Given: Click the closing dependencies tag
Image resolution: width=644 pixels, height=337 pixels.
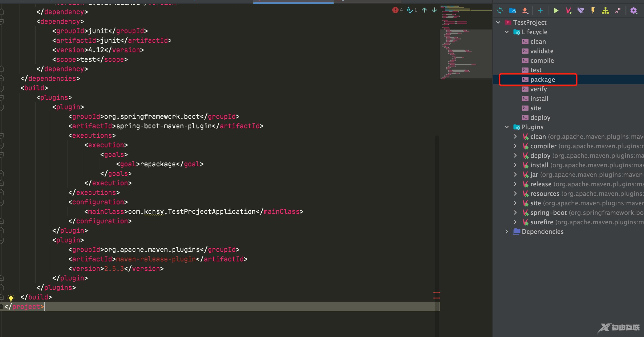Looking at the screenshot, I should click(50, 78).
